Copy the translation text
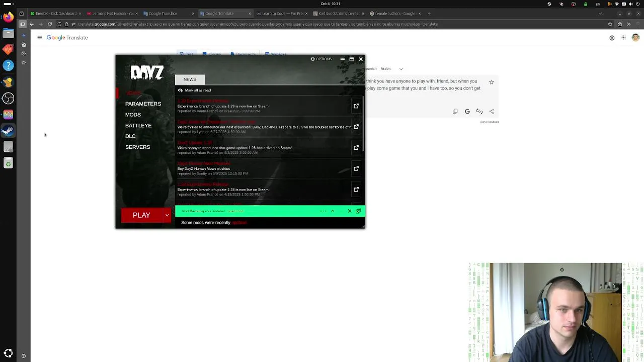This screenshot has width=644, height=362. point(455,112)
